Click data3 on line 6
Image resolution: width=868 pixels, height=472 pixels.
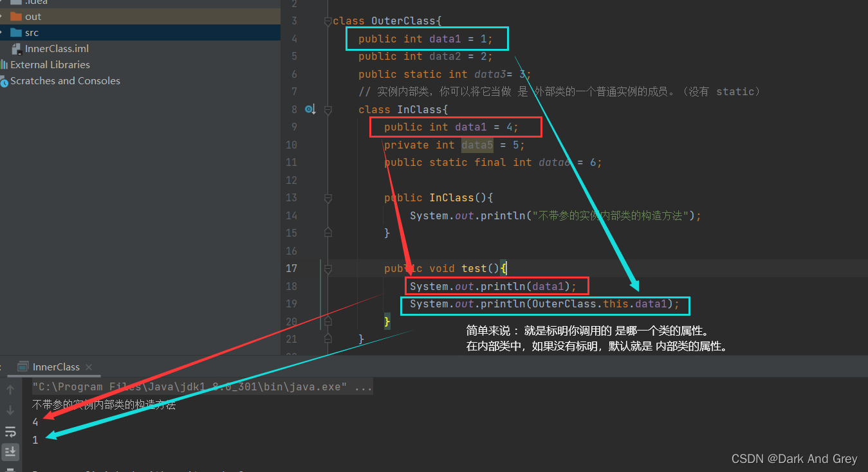(x=490, y=75)
